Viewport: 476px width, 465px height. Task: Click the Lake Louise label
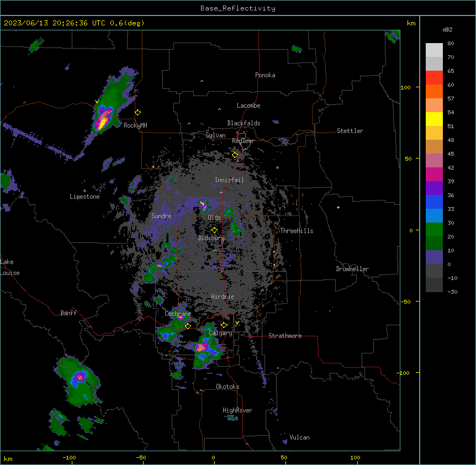10,267
